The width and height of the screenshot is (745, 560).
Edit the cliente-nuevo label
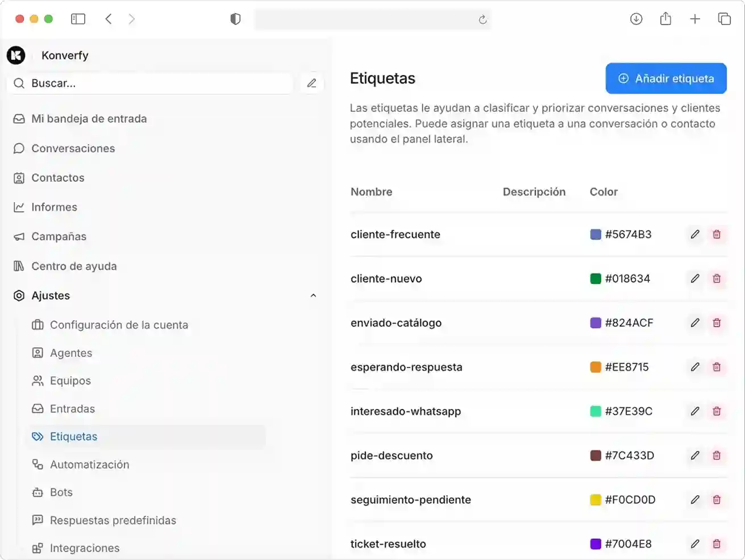(x=695, y=278)
